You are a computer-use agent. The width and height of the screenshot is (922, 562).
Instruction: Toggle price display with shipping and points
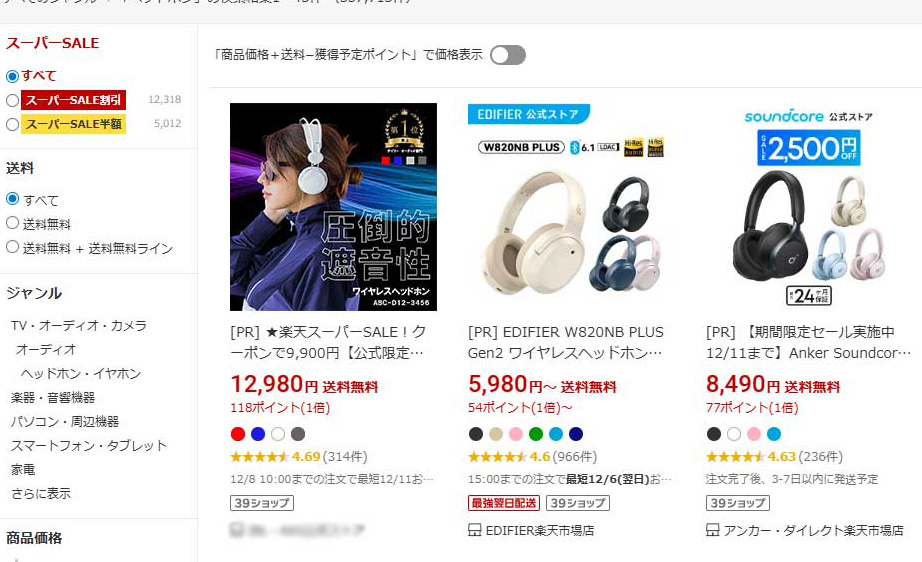[x=508, y=55]
